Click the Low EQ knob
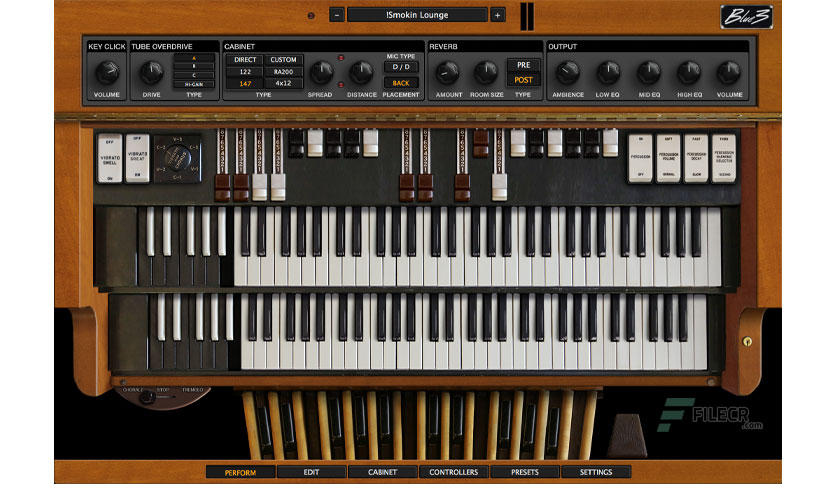The height and width of the screenshot is (484, 836). coord(608,73)
